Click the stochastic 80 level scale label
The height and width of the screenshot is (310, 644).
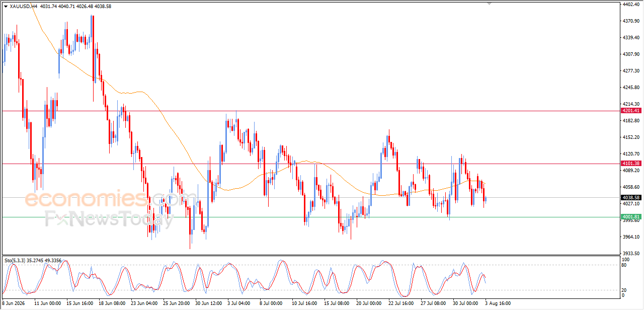tap(624, 265)
